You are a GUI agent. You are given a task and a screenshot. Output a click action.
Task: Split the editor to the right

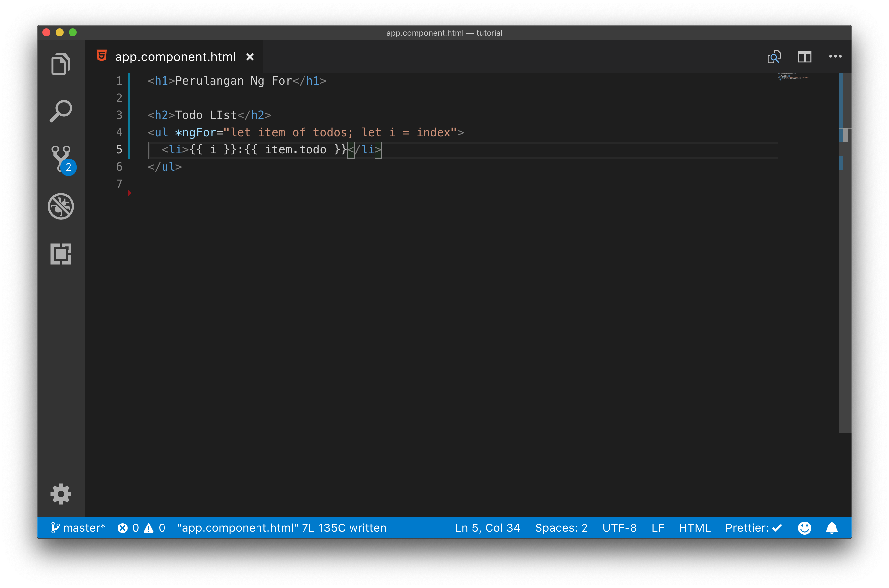(805, 57)
